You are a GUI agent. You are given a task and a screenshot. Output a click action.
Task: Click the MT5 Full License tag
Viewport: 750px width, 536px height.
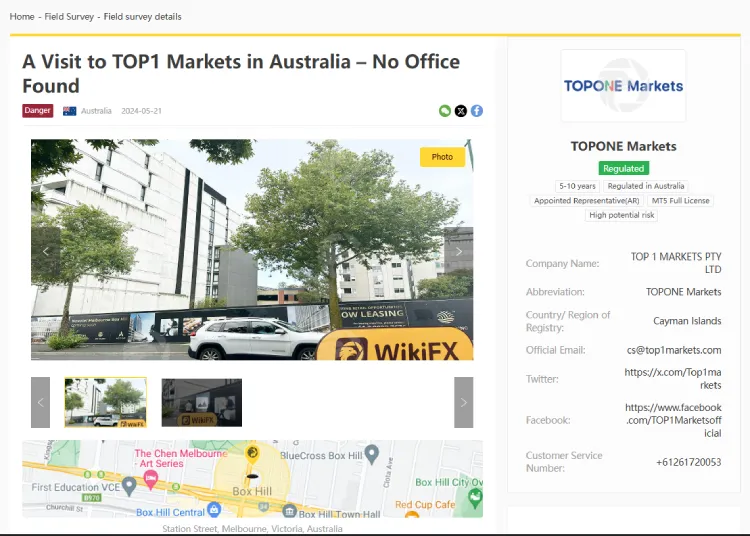(680, 201)
